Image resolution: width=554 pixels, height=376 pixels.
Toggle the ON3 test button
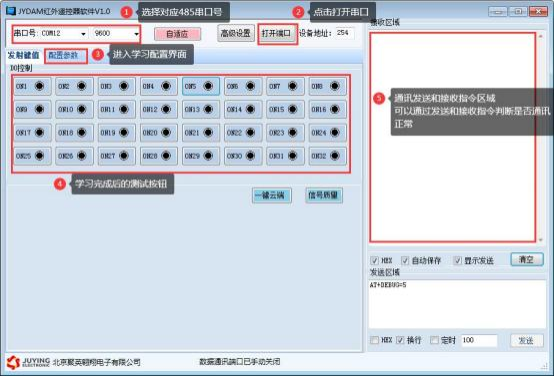coord(116,86)
